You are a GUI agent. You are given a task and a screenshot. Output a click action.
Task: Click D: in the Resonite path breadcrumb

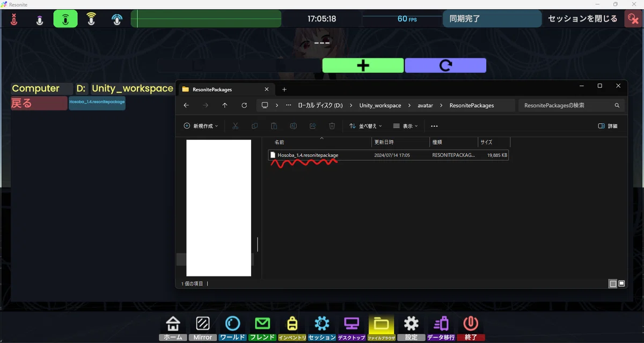coord(81,88)
